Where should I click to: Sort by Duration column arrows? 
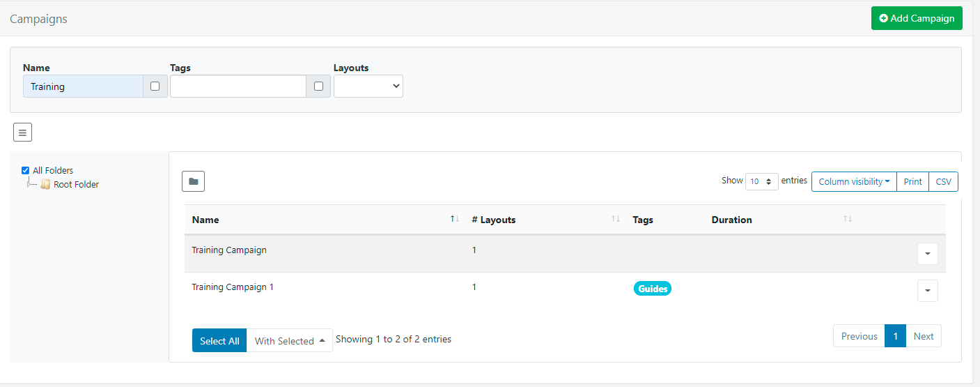point(848,219)
